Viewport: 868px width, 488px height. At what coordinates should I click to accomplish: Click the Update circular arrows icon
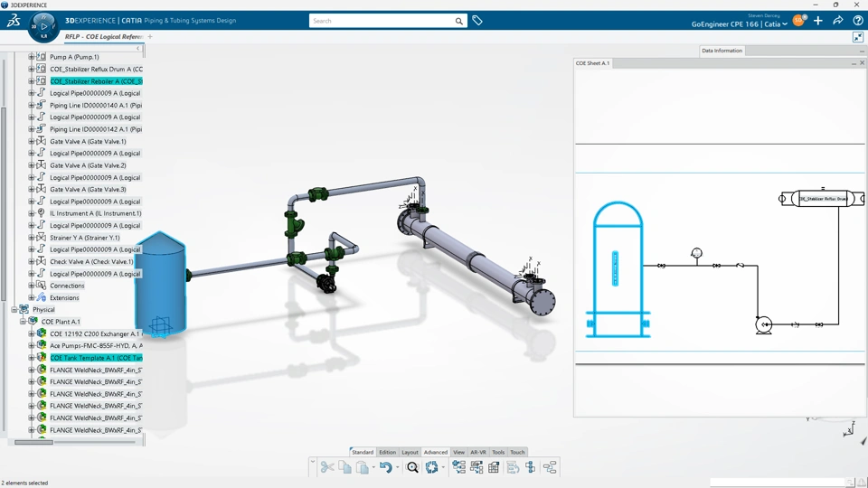coord(432,467)
